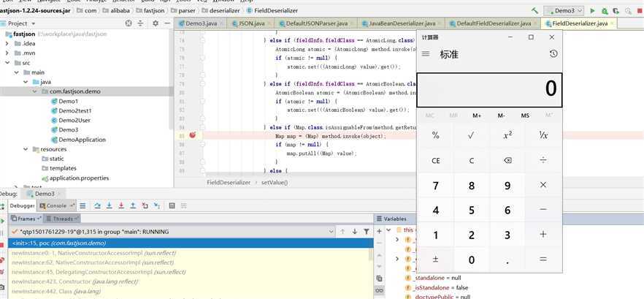Screen dimensions: 644x299
Task: Toggle the breakpoint on line 85
Action: pos(192,135)
